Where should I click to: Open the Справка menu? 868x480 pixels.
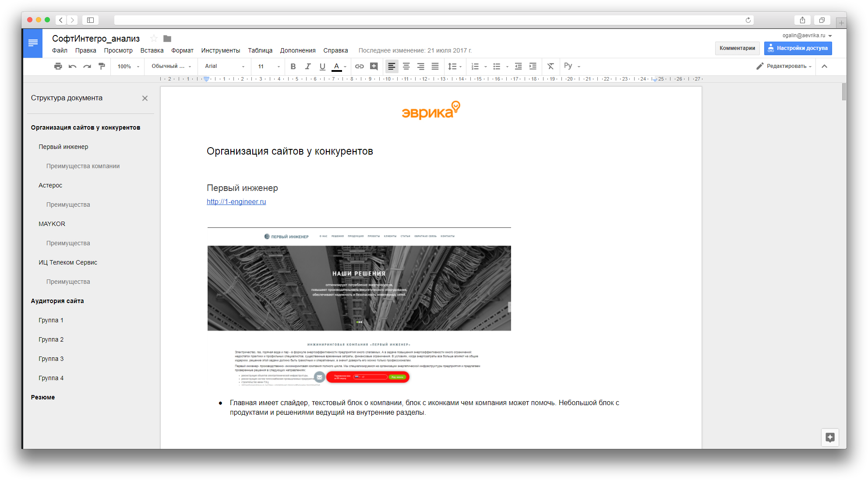coord(335,50)
